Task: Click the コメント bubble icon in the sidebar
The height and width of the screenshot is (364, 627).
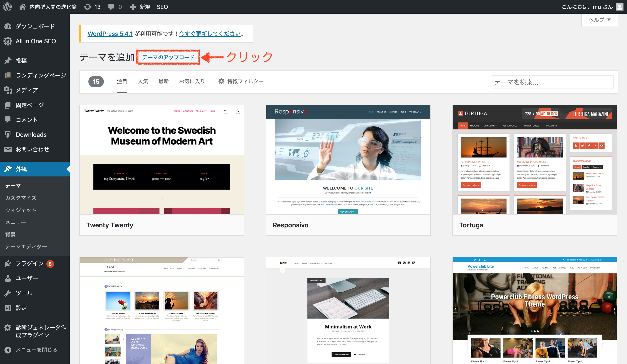Action: (x=8, y=120)
